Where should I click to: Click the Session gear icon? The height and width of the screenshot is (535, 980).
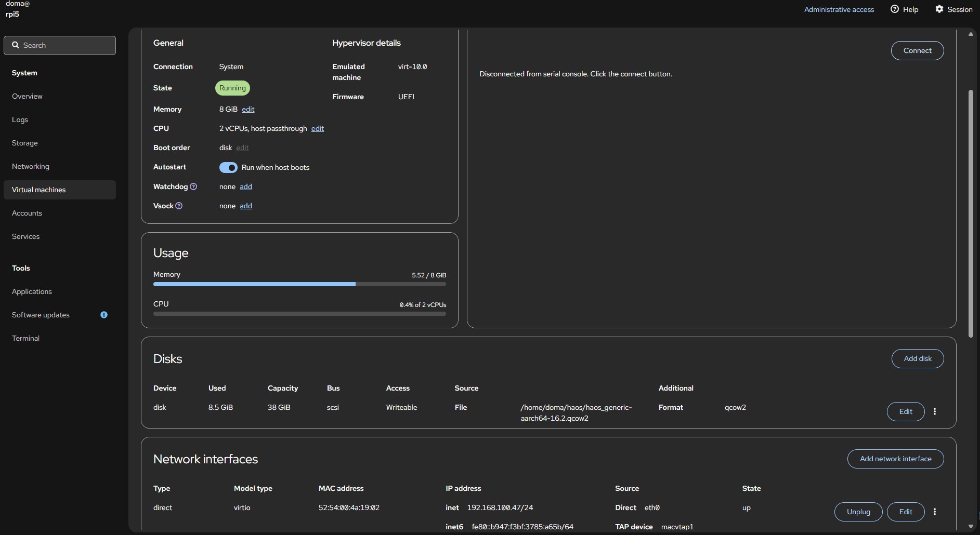click(x=939, y=9)
